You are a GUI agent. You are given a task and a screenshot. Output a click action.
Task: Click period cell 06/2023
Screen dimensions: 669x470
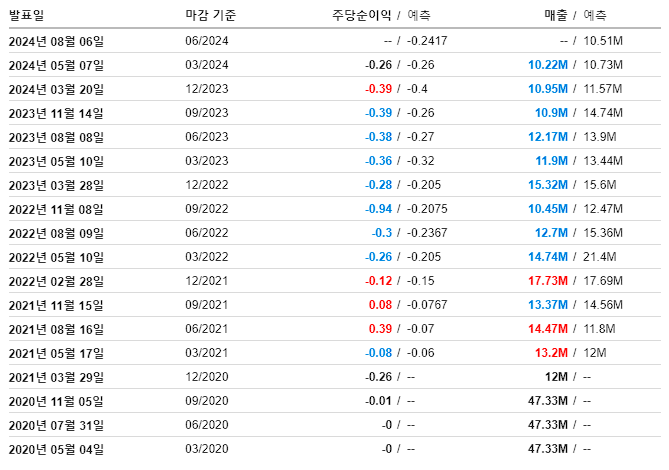coord(207,137)
